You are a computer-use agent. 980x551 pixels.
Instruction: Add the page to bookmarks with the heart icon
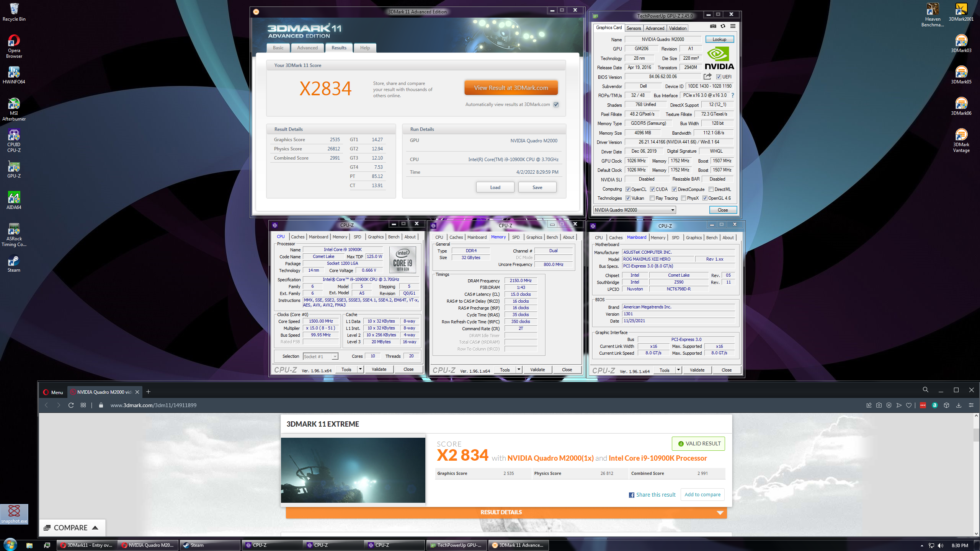[x=909, y=405]
